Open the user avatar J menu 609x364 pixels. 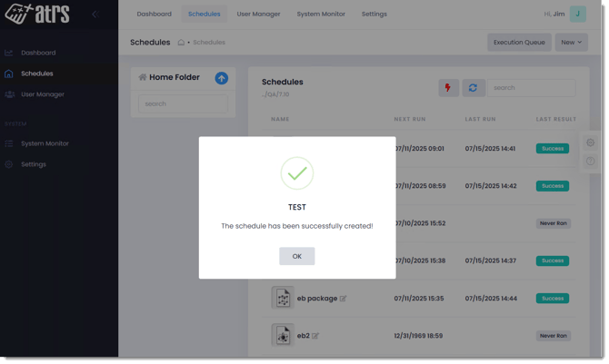point(578,14)
